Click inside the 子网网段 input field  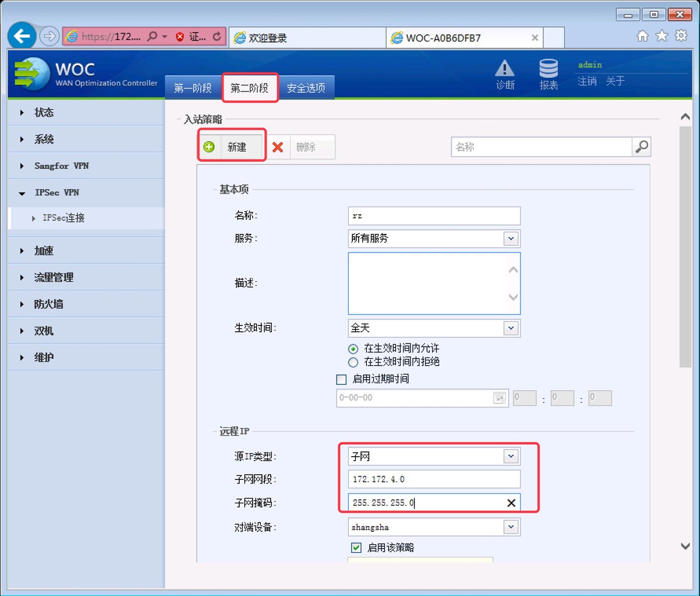[x=434, y=479]
